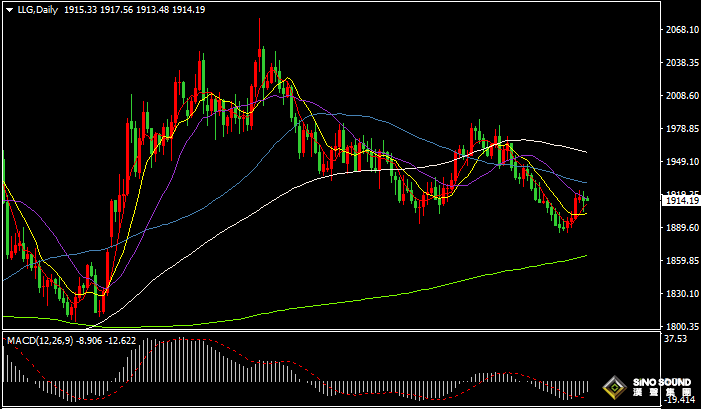This screenshot has width=701, height=409.
Task: Click the 1830.10 price axis label
Action: [680, 294]
